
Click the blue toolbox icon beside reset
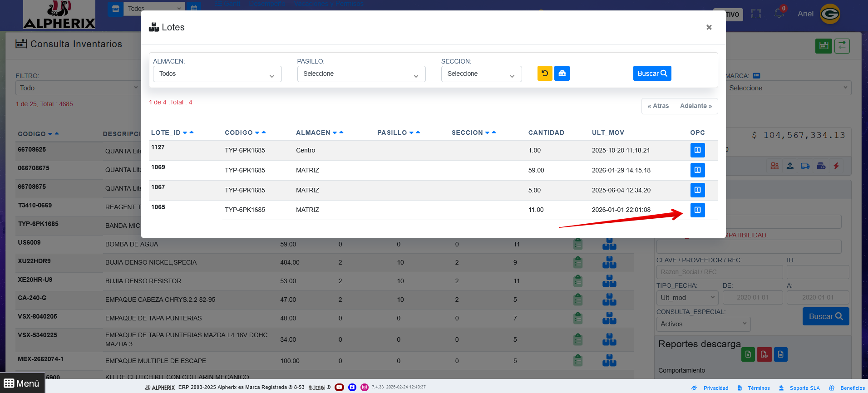[562, 74]
